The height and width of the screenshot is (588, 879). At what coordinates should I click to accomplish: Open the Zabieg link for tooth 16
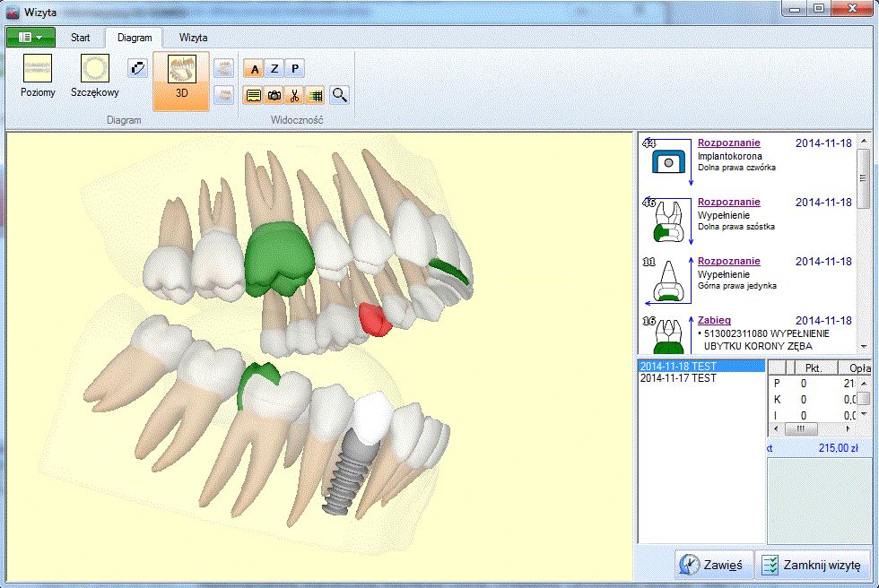coord(716,320)
